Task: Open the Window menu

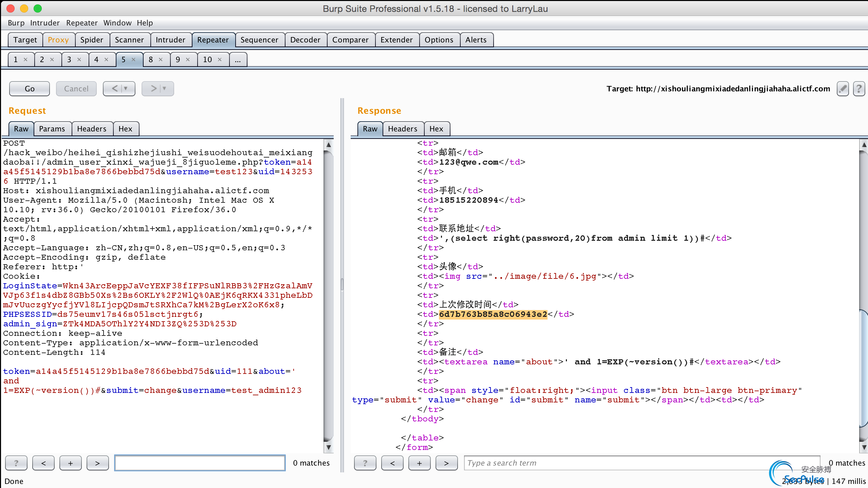Action: coord(117,23)
